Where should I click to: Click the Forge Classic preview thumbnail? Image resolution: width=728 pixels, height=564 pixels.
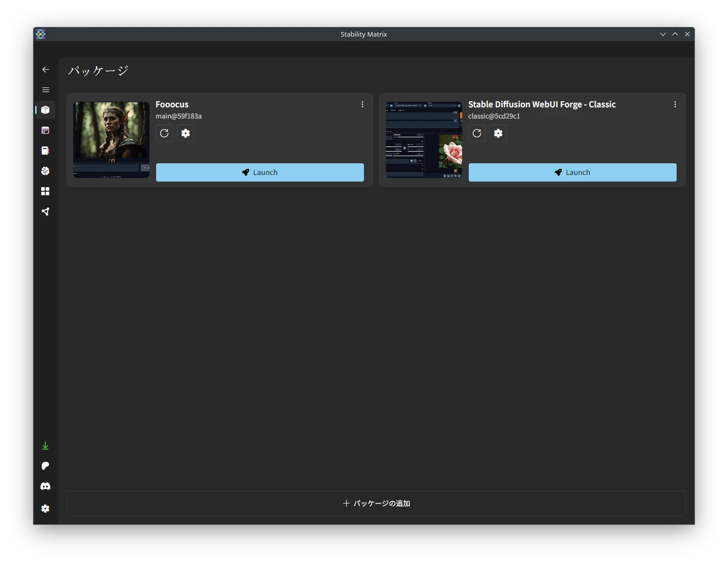[424, 140]
